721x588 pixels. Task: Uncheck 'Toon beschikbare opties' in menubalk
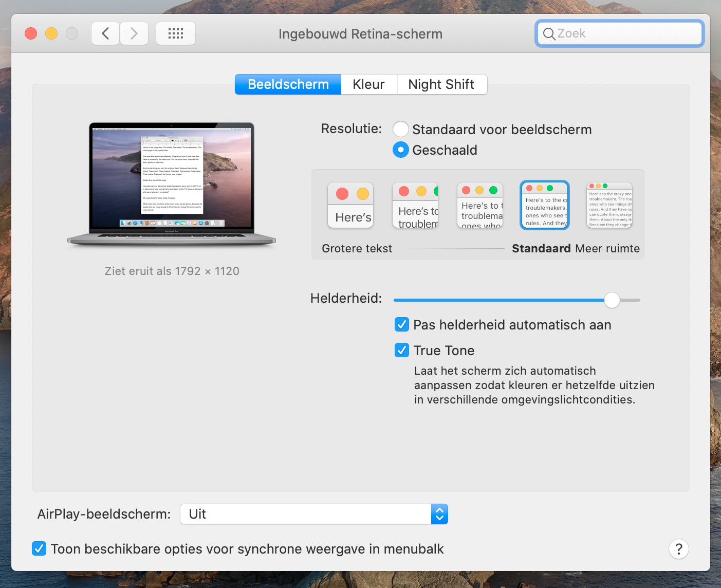coord(39,549)
